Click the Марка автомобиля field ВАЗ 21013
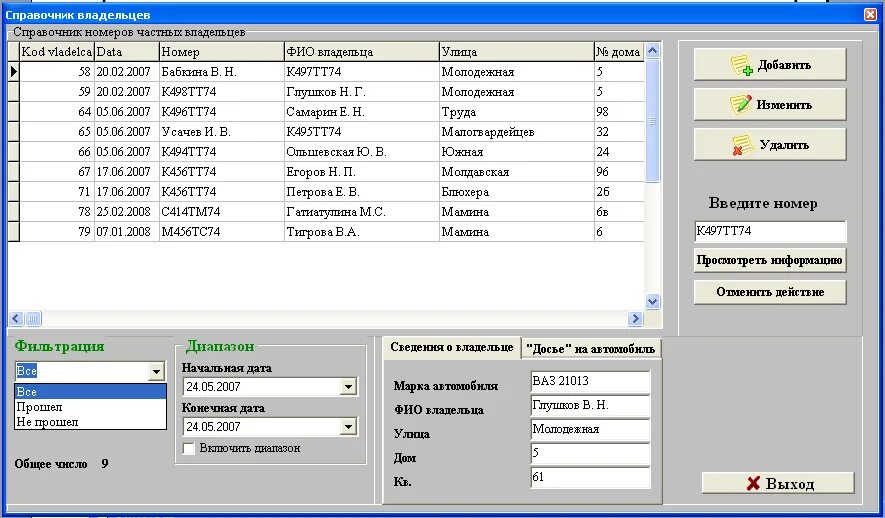The width and height of the screenshot is (885, 518). tap(590, 381)
